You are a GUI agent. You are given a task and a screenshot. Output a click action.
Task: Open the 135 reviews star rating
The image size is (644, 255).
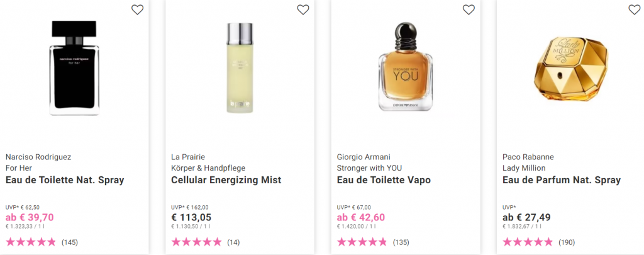pos(362,242)
